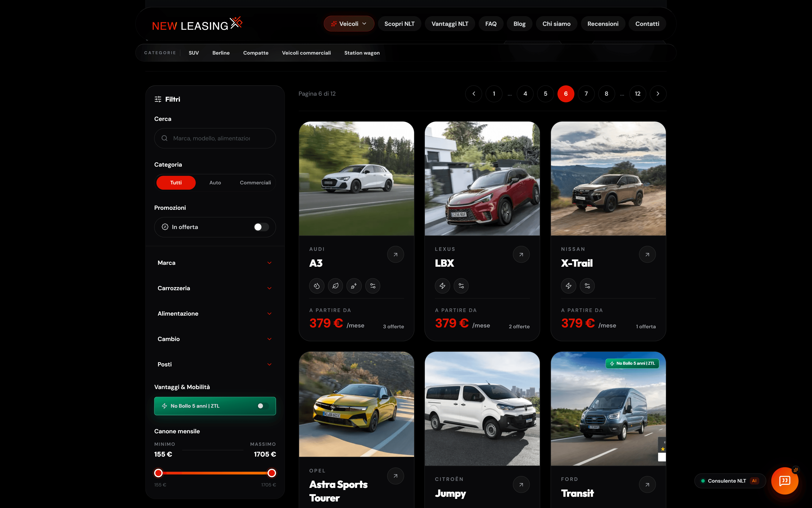Open Blog menu item
The height and width of the screenshot is (508, 812).
point(519,24)
